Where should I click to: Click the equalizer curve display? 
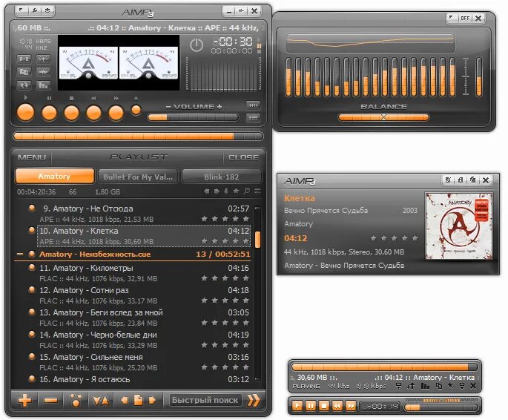coord(370,43)
